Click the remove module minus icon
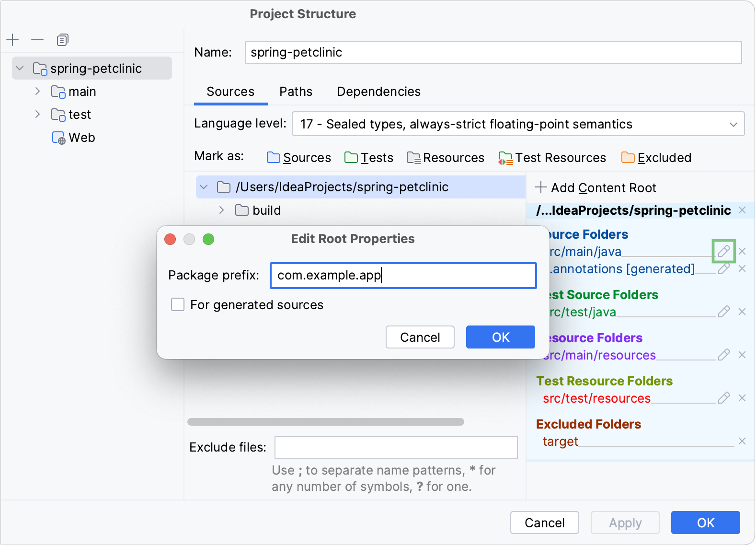The height and width of the screenshot is (546, 756). (x=37, y=40)
